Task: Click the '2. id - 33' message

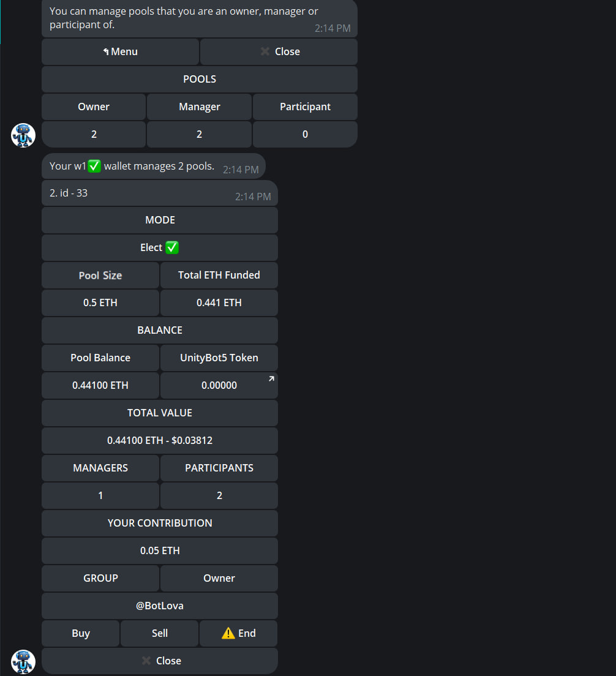Action: click(160, 193)
